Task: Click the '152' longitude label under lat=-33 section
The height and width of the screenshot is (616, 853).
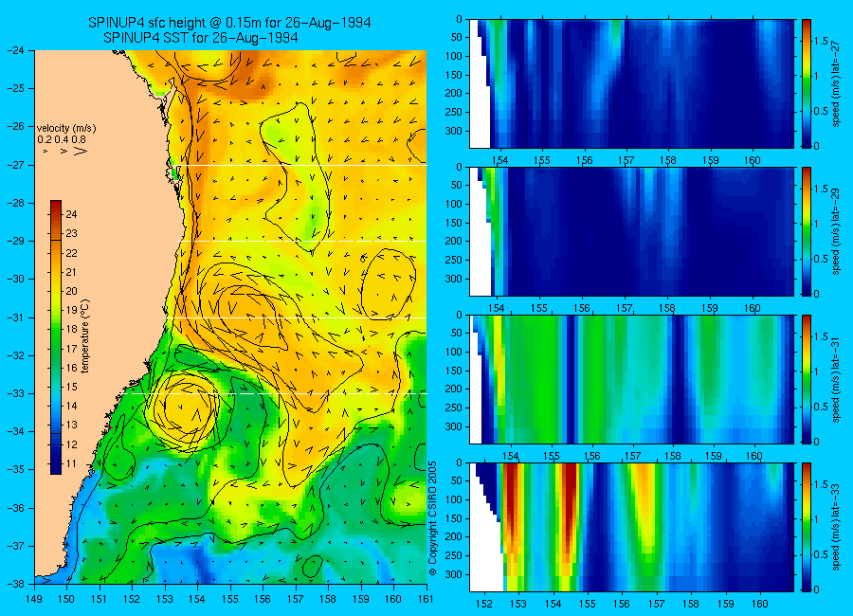Action: tap(483, 604)
